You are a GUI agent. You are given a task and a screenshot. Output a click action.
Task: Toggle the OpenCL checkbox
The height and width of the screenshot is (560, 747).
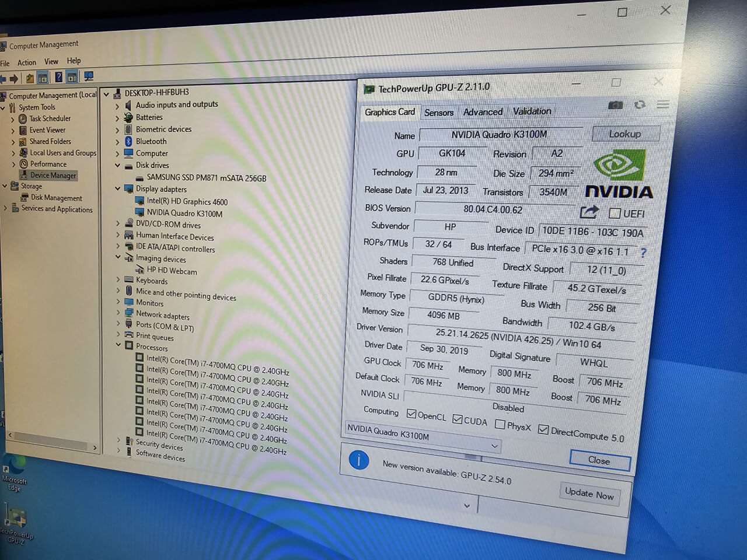(x=411, y=414)
